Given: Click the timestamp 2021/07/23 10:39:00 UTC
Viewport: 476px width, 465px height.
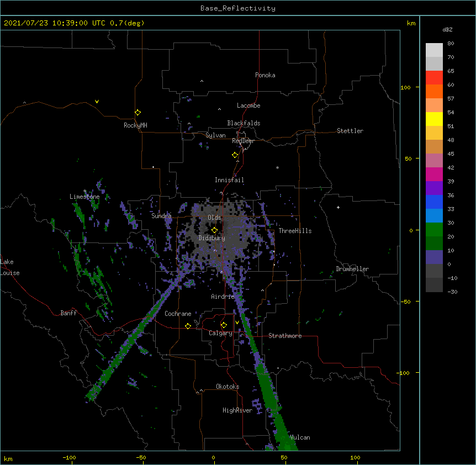Looking at the screenshot, I should pyautogui.click(x=55, y=23).
